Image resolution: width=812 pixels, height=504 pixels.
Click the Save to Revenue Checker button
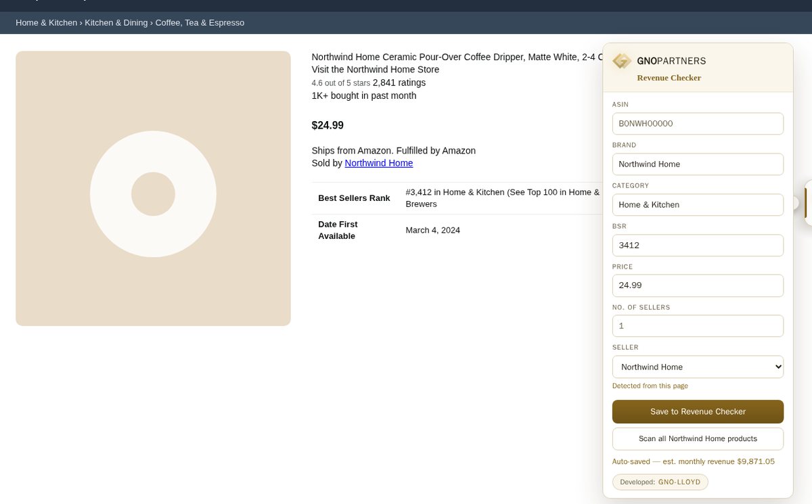pyautogui.click(x=698, y=411)
